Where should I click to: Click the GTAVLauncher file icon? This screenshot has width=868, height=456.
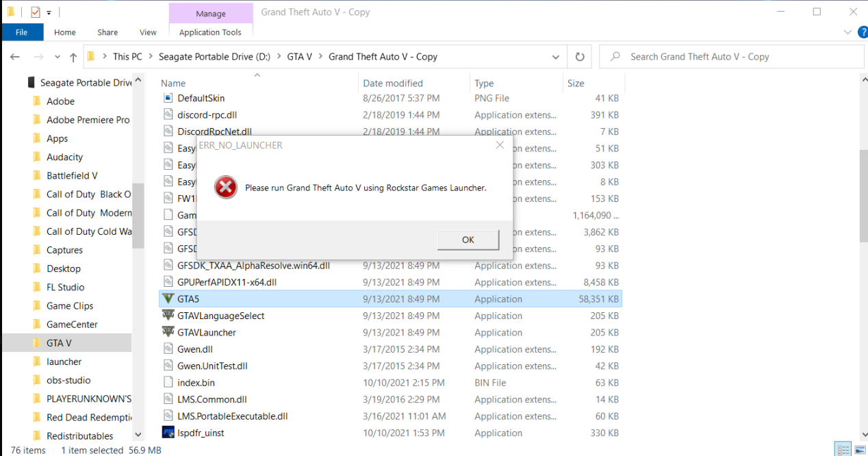click(x=168, y=332)
